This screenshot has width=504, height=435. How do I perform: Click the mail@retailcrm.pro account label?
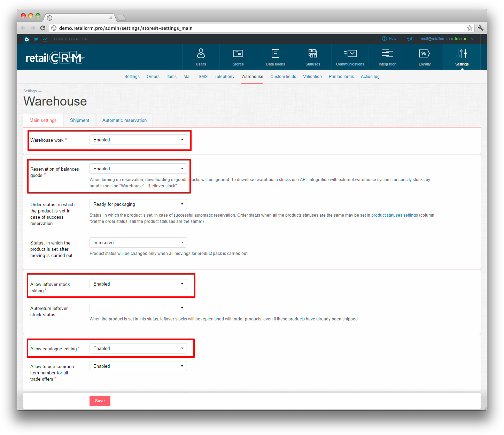click(437, 39)
